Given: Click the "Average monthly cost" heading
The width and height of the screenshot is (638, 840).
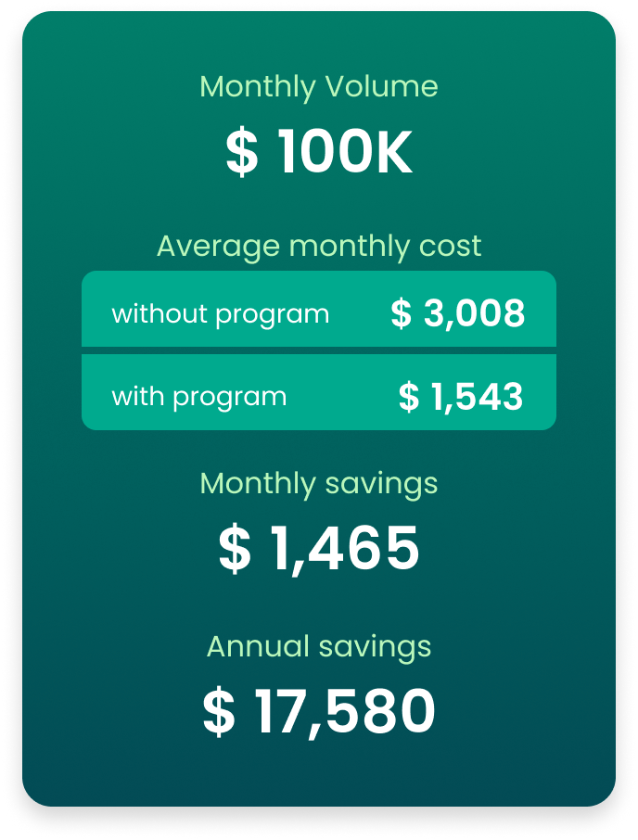Looking at the screenshot, I should (x=319, y=247).
